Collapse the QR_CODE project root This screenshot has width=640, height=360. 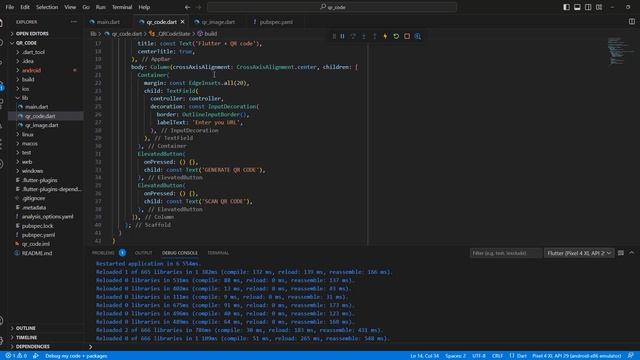pyautogui.click(x=46, y=43)
